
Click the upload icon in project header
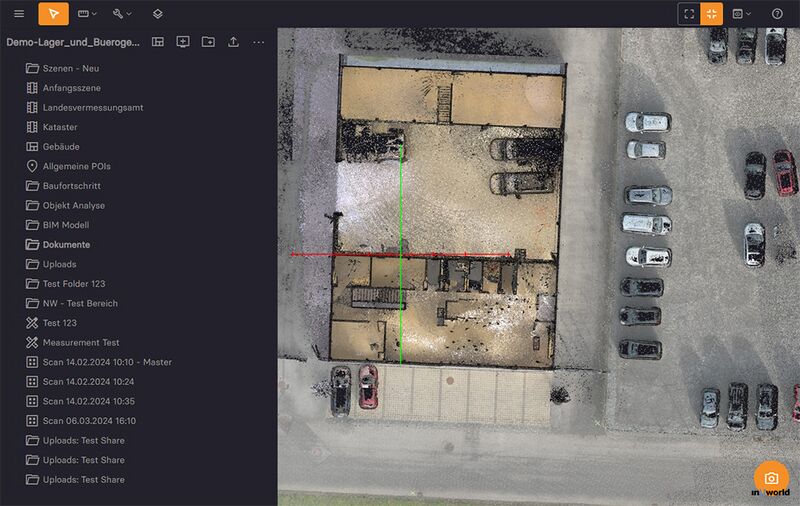(x=233, y=42)
